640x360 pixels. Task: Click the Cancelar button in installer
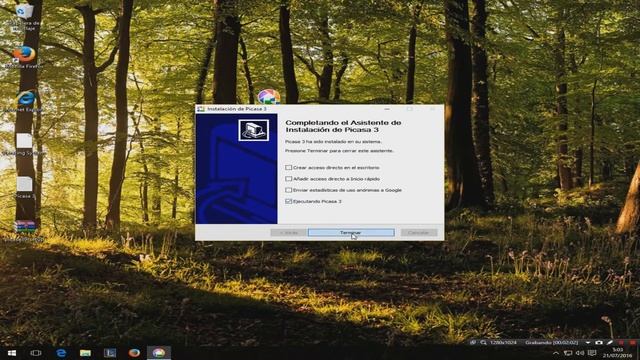point(419,233)
